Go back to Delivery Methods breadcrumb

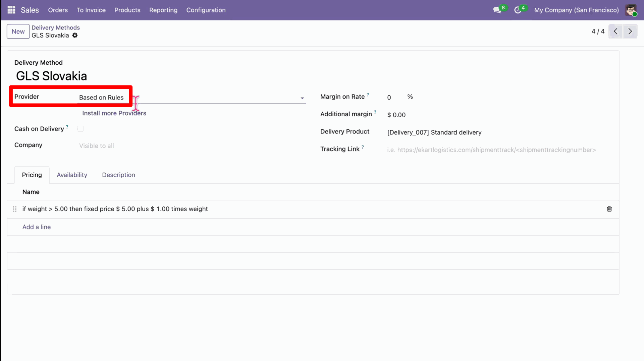[56, 27]
